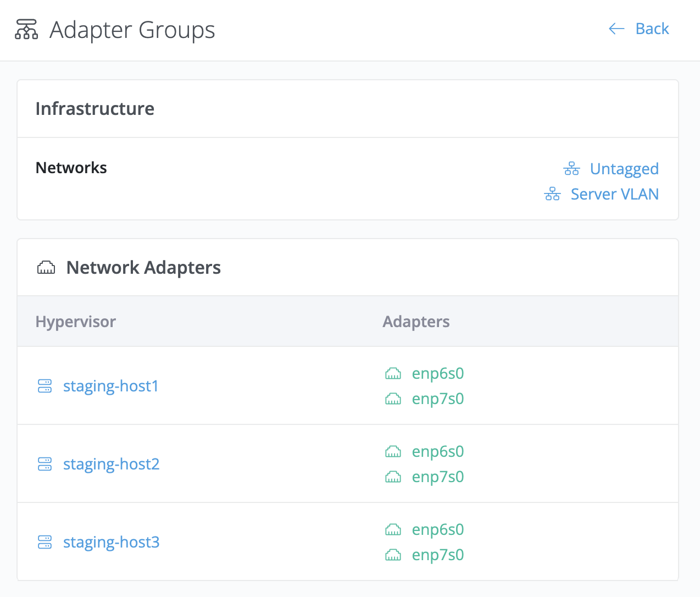
Task: Click the staging-host3 server icon
Action: point(45,542)
